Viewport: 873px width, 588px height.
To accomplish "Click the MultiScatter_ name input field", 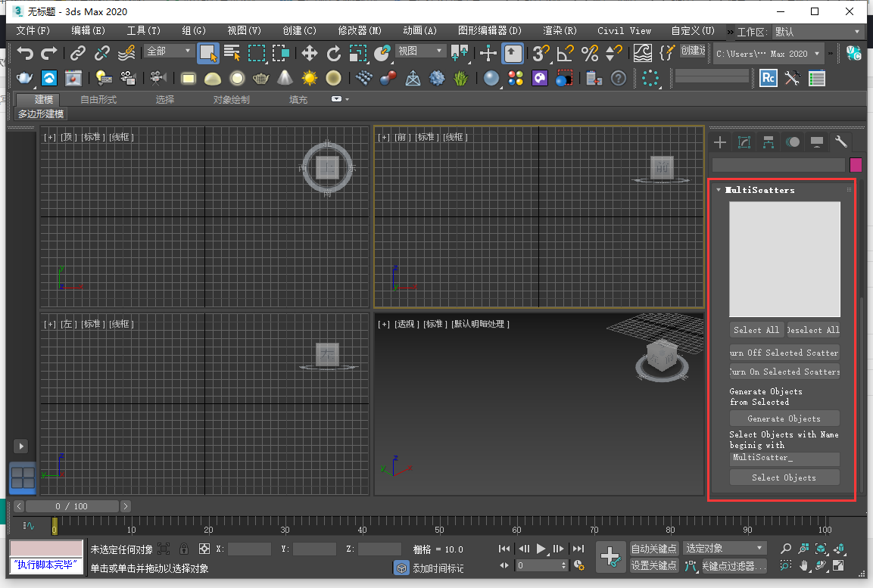I will (x=784, y=458).
